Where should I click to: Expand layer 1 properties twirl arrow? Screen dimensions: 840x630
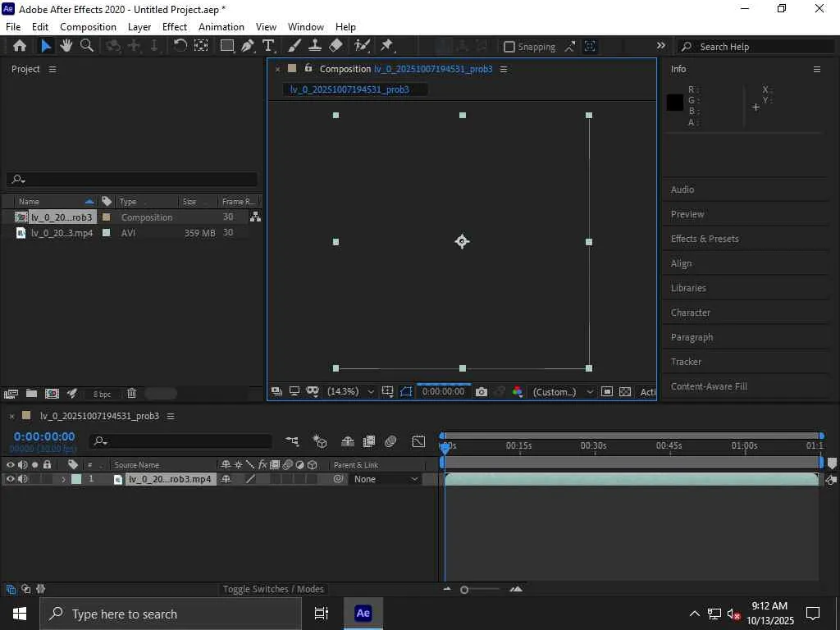63,479
